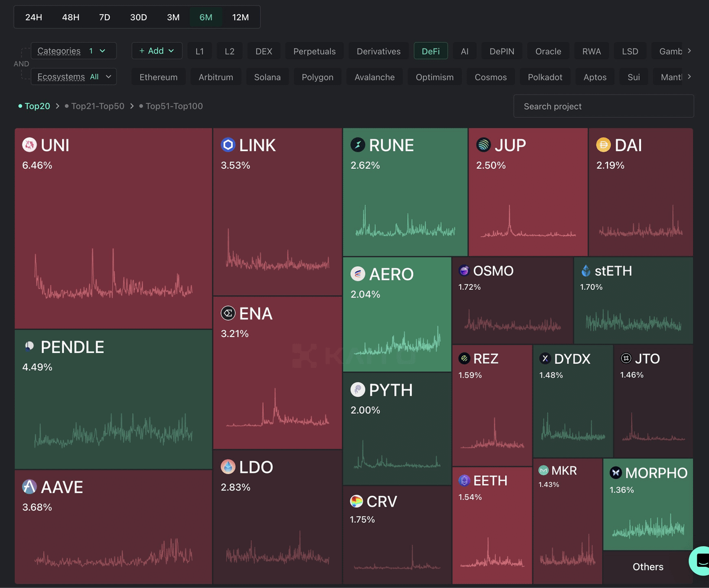Open the Categories dropdown

(x=73, y=51)
